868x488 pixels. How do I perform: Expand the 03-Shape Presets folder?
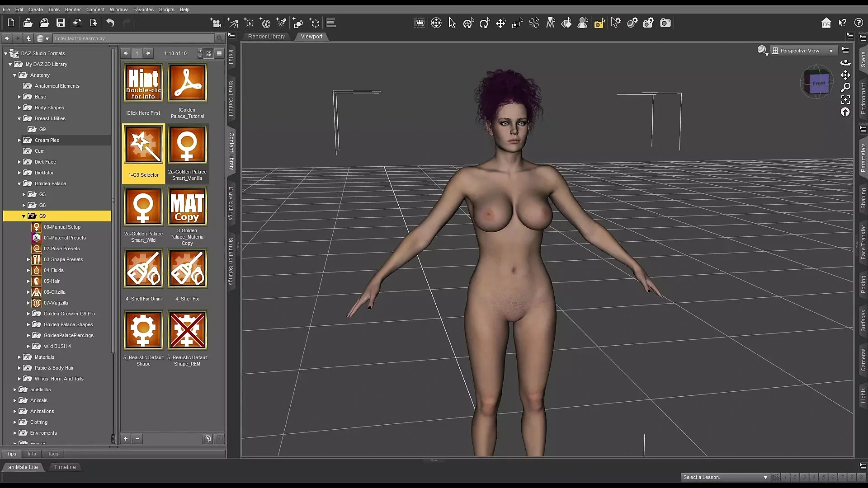(28, 259)
